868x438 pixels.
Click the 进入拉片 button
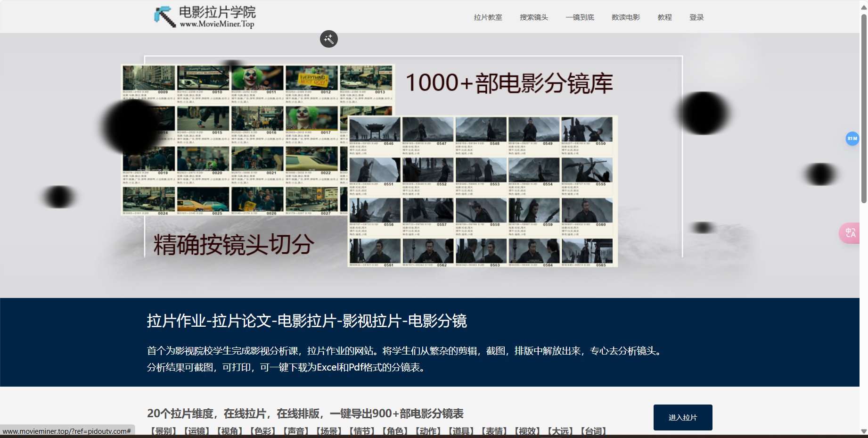coord(682,417)
